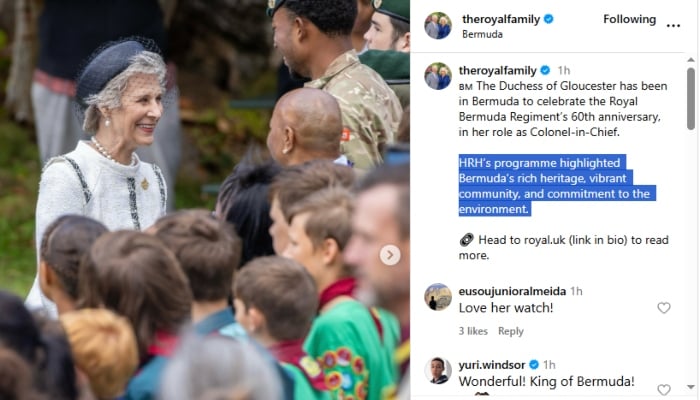Open the Bermuda location link
This screenshot has width=700, height=400.
click(x=482, y=34)
